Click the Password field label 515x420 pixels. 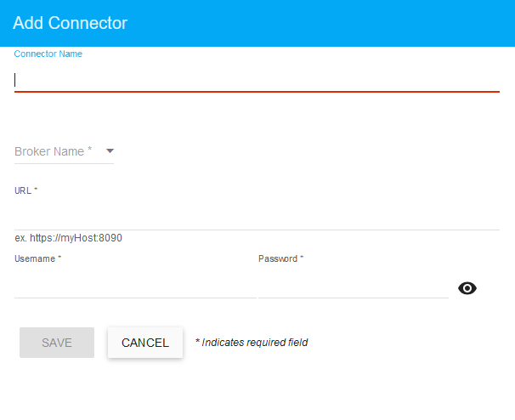[x=280, y=258]
